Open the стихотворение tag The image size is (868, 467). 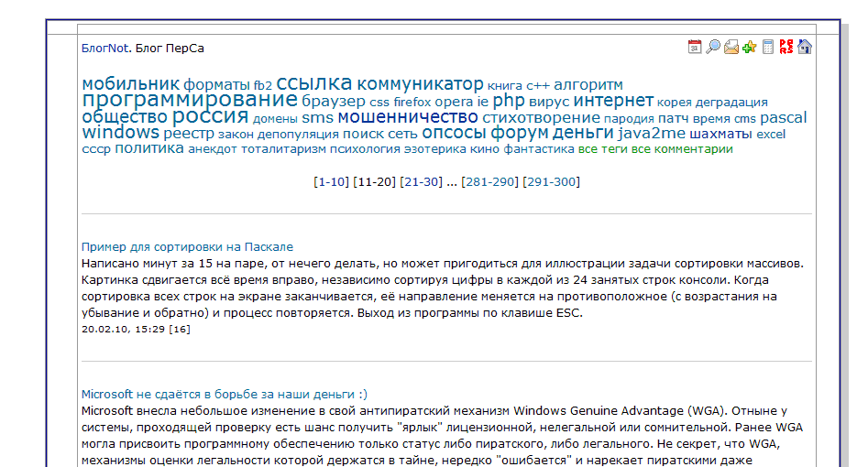(541, 117)
